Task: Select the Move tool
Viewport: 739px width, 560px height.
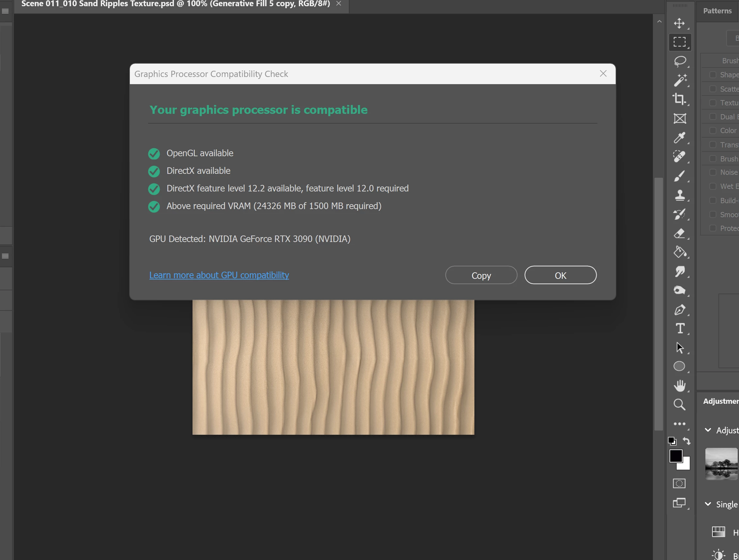Action: coord(679,23)
